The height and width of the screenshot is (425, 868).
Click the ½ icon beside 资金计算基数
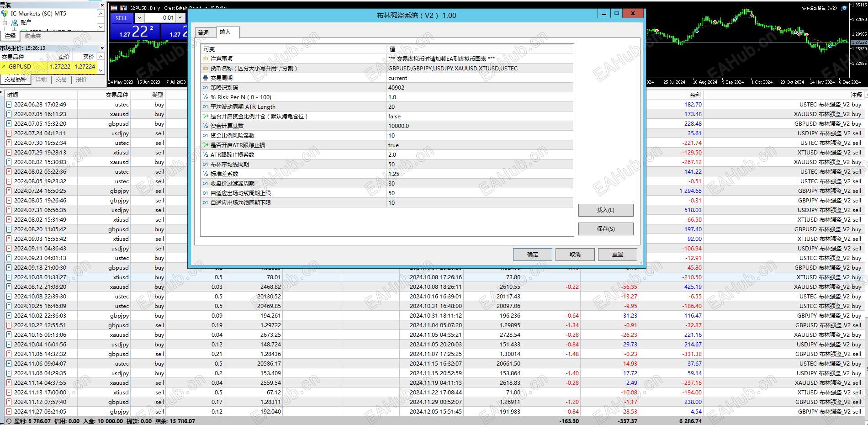pos(205,126)
